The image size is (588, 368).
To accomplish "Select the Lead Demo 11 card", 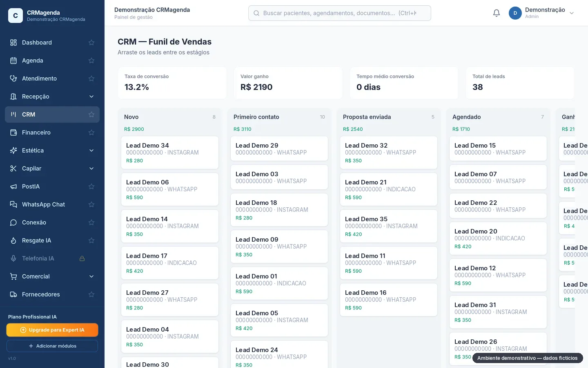I will coord(389,263).
